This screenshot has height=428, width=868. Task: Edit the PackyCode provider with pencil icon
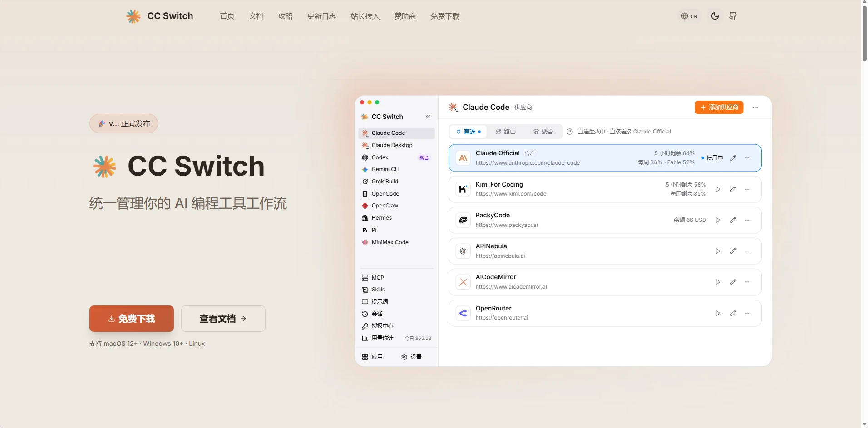pos(733,220)
